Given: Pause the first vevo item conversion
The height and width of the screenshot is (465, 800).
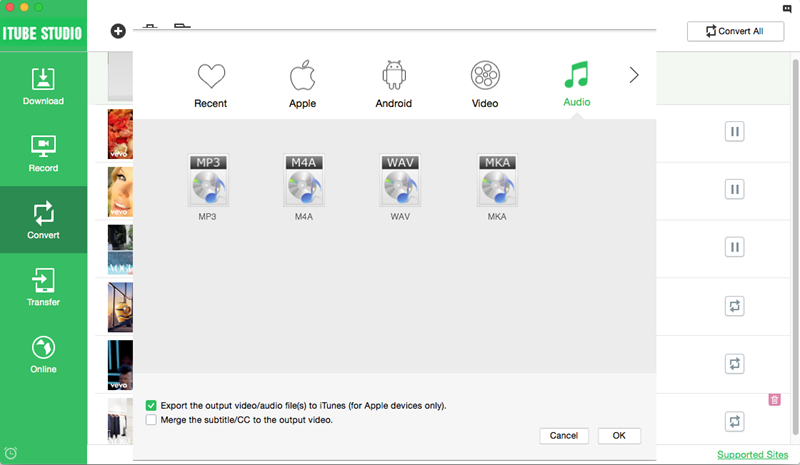Looking at the screenshot, I should (x=734, y=132).
